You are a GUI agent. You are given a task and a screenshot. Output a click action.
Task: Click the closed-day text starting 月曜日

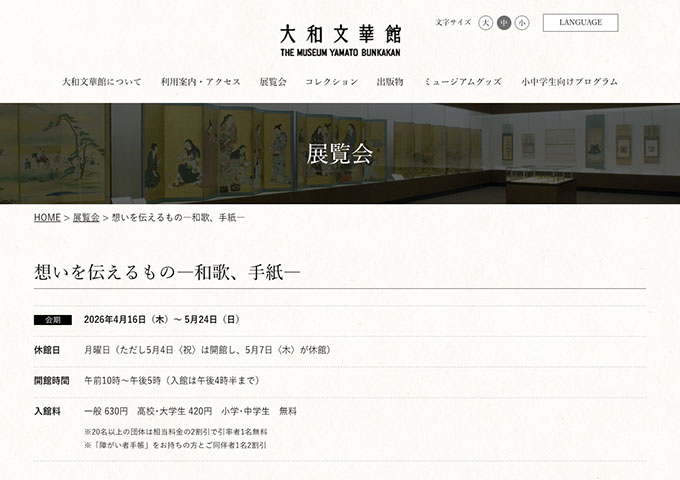[x=207, y=350]
